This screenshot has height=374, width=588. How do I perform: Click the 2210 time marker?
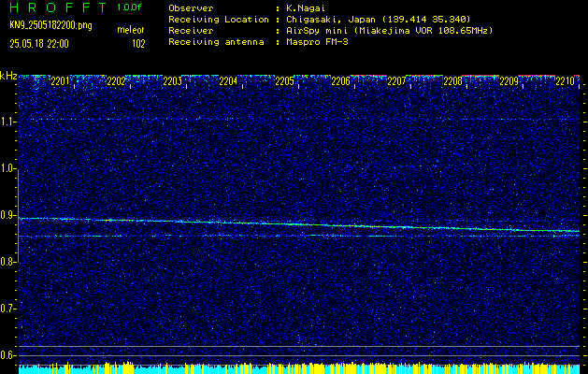click(566, 81)
